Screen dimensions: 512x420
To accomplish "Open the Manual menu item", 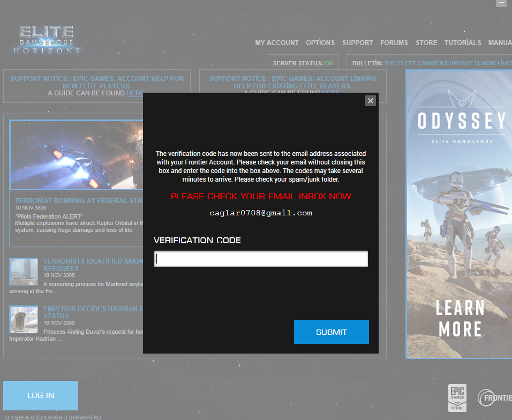I will 500,43.
